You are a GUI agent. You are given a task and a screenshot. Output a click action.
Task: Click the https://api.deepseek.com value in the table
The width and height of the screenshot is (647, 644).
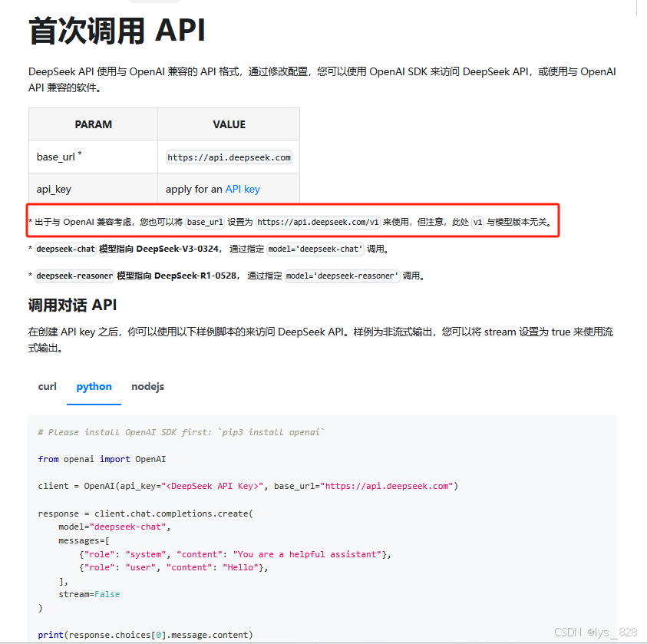click(229, 157)
